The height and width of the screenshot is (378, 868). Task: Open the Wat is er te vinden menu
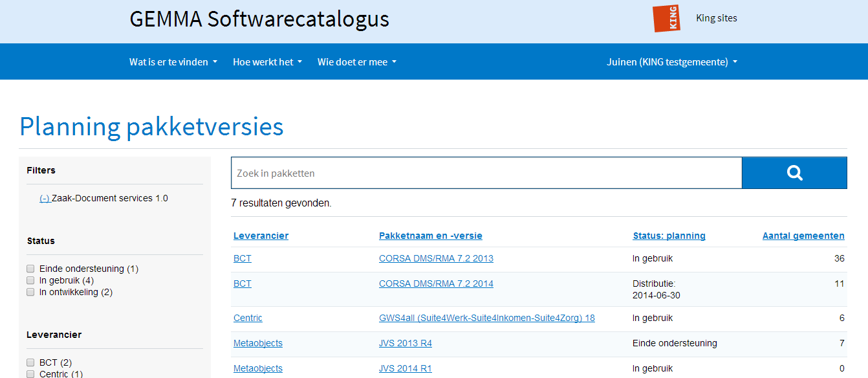point(173,62)
